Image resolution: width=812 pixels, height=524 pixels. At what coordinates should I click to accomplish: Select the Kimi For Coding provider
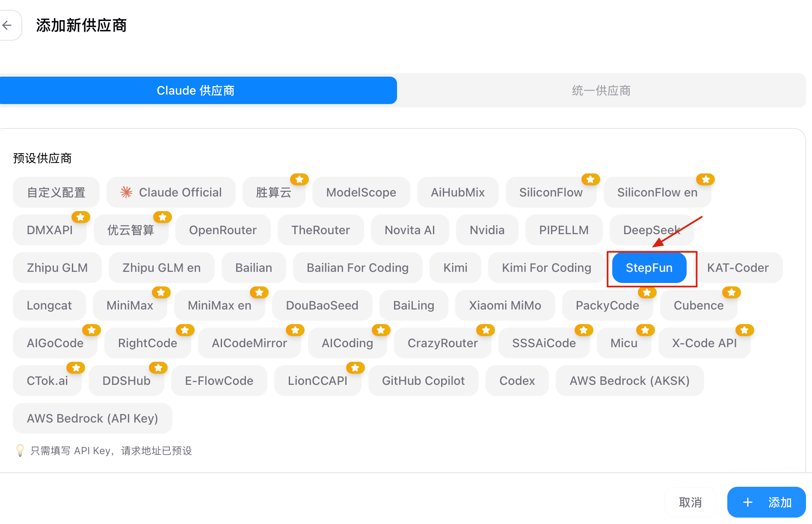coord(547,268)
